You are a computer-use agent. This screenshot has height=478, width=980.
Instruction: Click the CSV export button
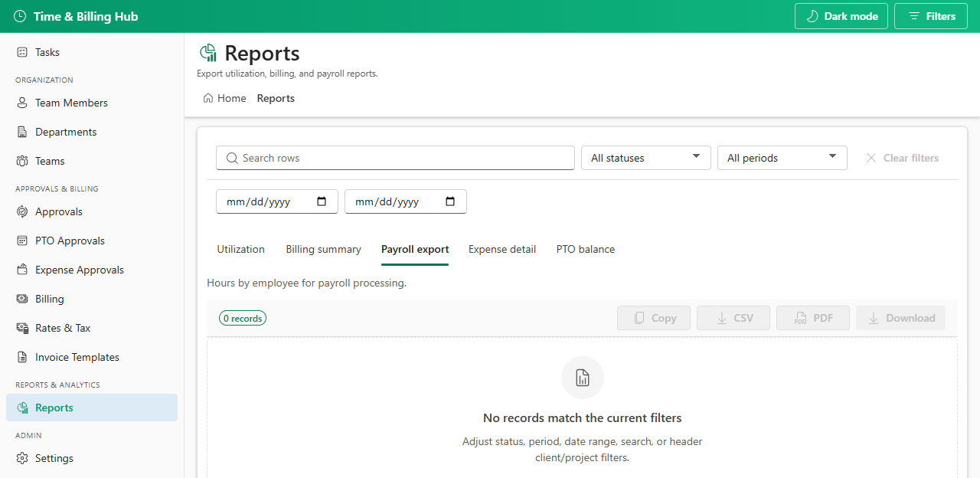pos(733,318)
